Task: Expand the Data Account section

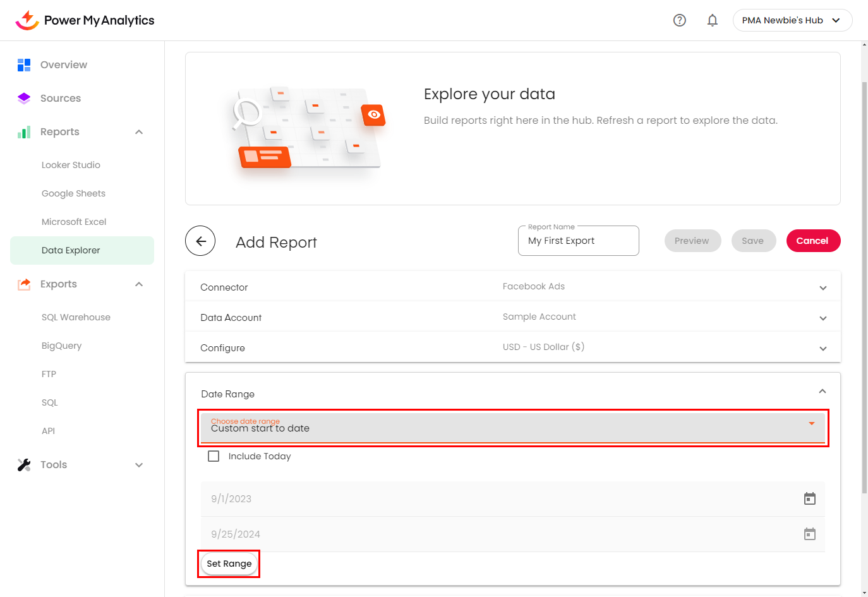Action: [823, 318]
